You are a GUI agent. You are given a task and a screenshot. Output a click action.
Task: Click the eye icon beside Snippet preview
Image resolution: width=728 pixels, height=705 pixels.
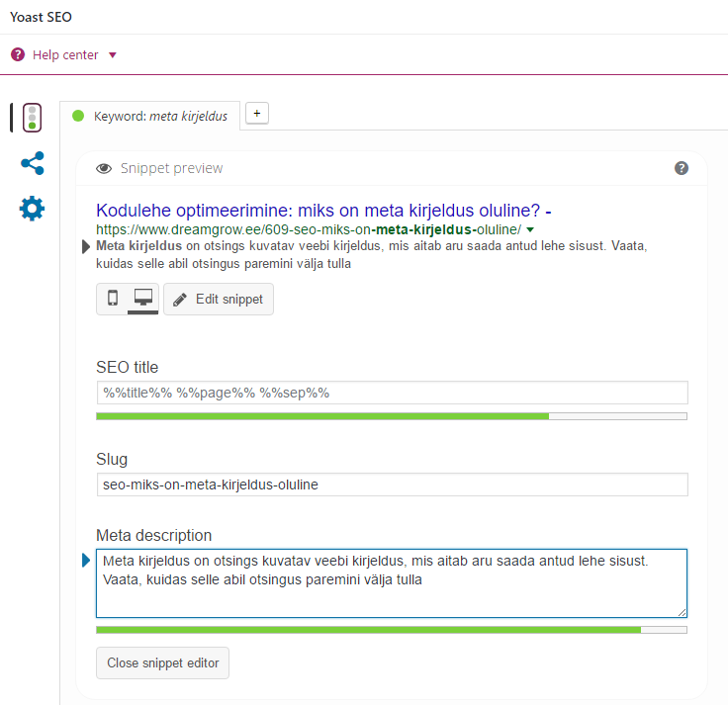104,169
